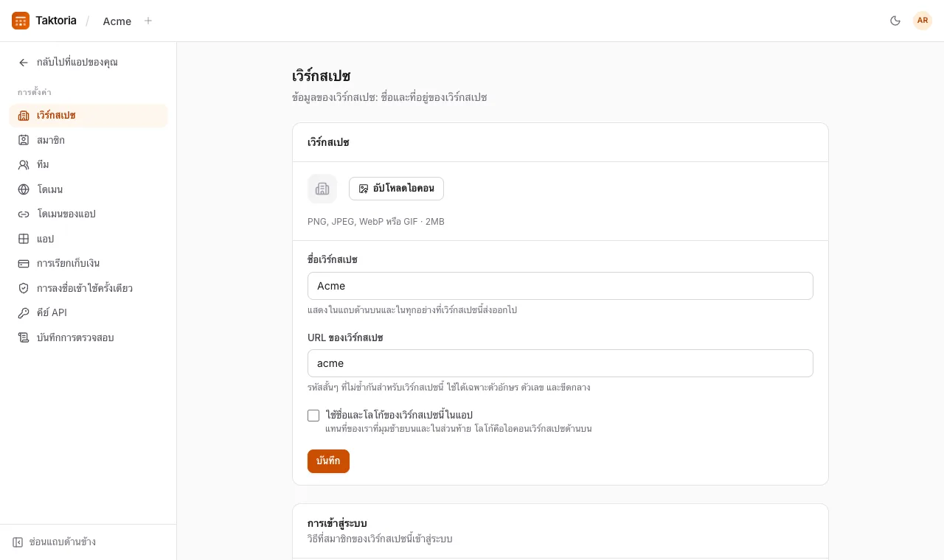Open การเรียกเก็บเงิน billing card icon
This screenshot has height=560, width=944.
click(24, 263)
